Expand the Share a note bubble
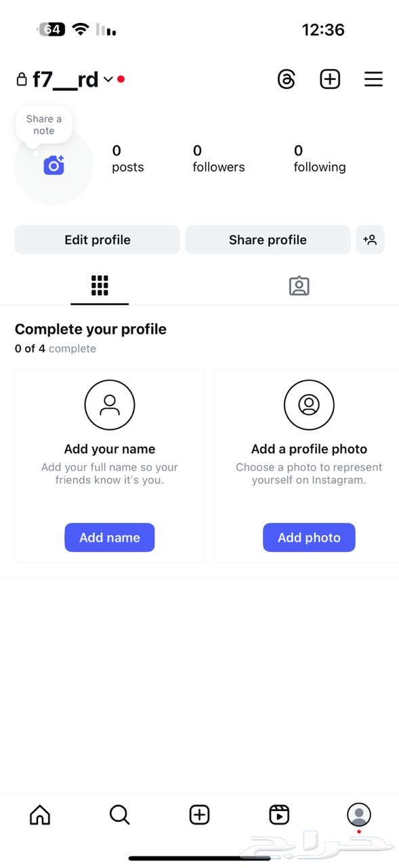 point(43,124)
